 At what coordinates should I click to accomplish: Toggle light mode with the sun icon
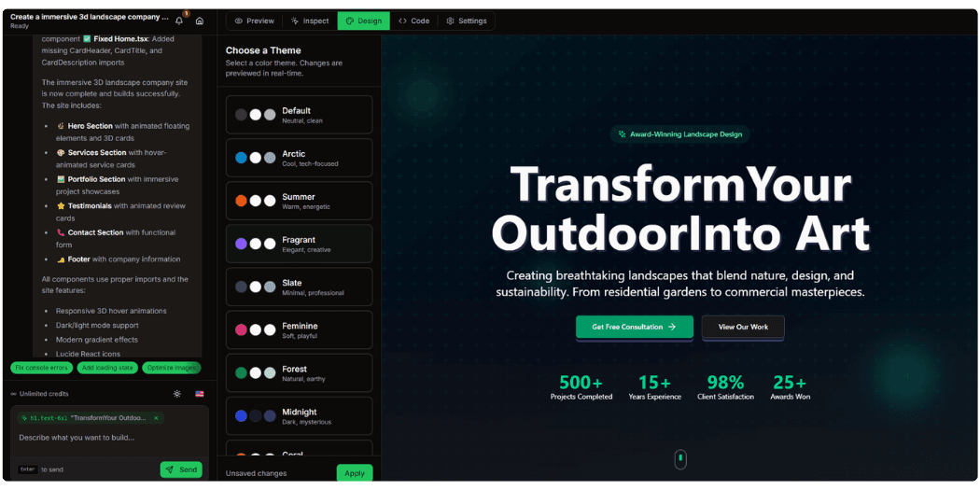[x=176, y=394]
